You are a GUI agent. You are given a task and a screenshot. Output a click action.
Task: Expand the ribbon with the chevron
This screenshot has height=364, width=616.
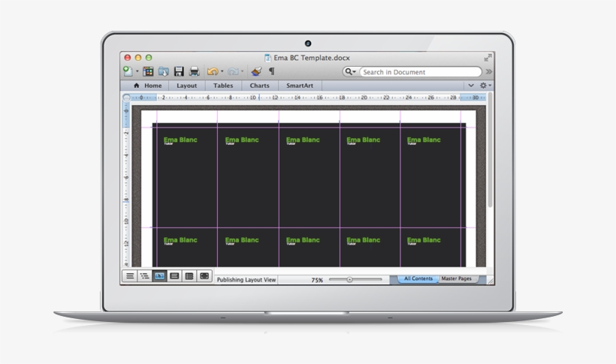click(x=471, y=86)
